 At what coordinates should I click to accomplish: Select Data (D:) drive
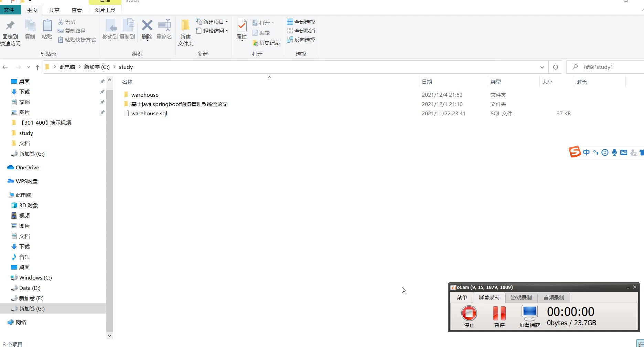click(30, 288)
